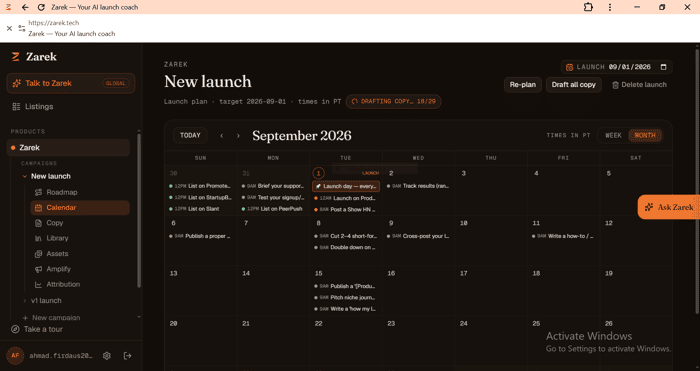This screenshot has height=371, width=700.
Task: Open 'List on Slant' event
Action: coord(200,208)
